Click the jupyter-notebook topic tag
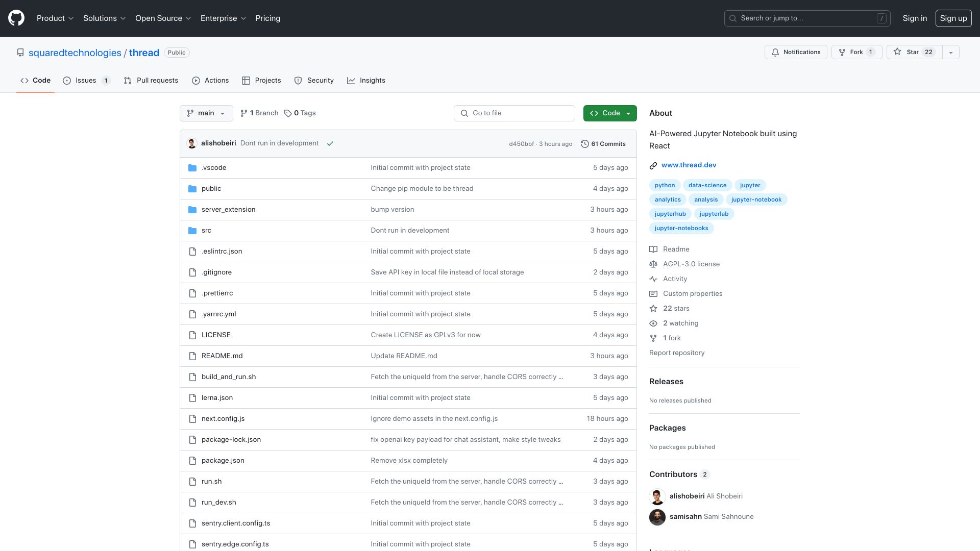980x551 pixels. pos(756,199)
